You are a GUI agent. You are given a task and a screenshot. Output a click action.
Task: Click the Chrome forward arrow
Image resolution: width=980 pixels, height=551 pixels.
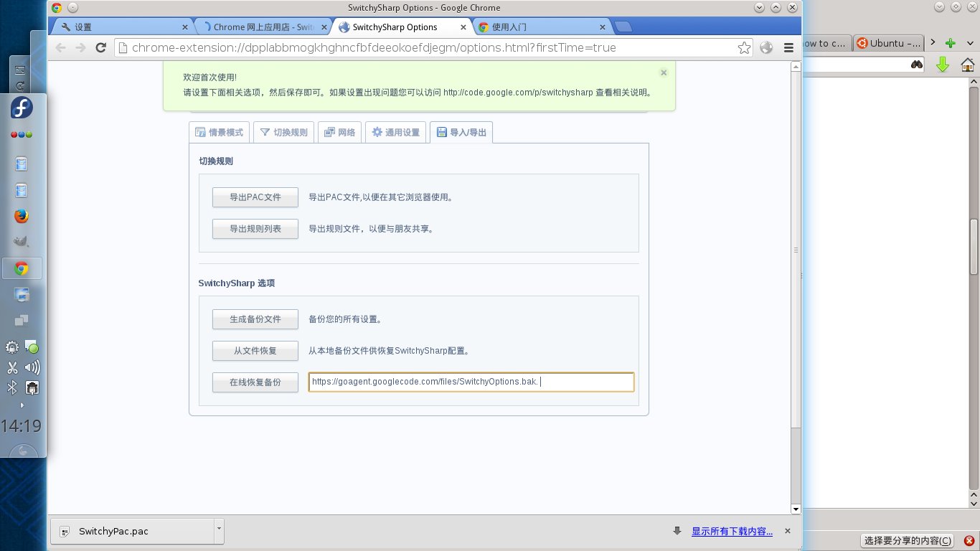point(80,48)
